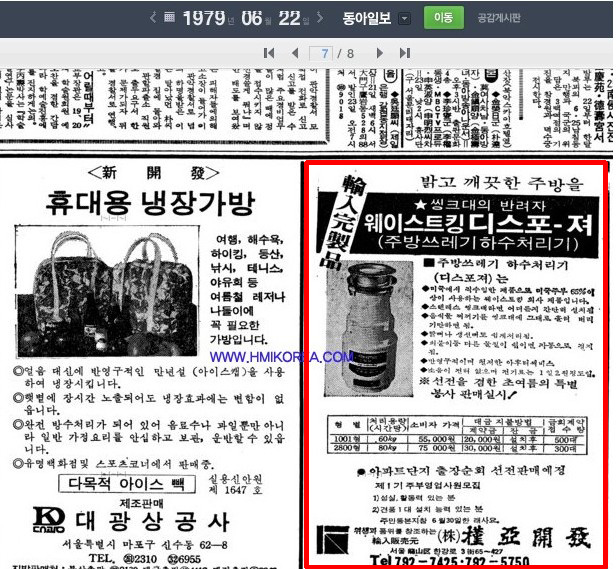Jump to first page icon
This screenshot has width=616, height=569.
(x=269, y=53)
